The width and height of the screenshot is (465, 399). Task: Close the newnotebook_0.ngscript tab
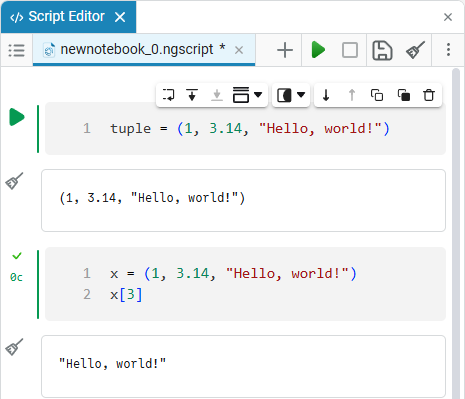click(239, 50)
